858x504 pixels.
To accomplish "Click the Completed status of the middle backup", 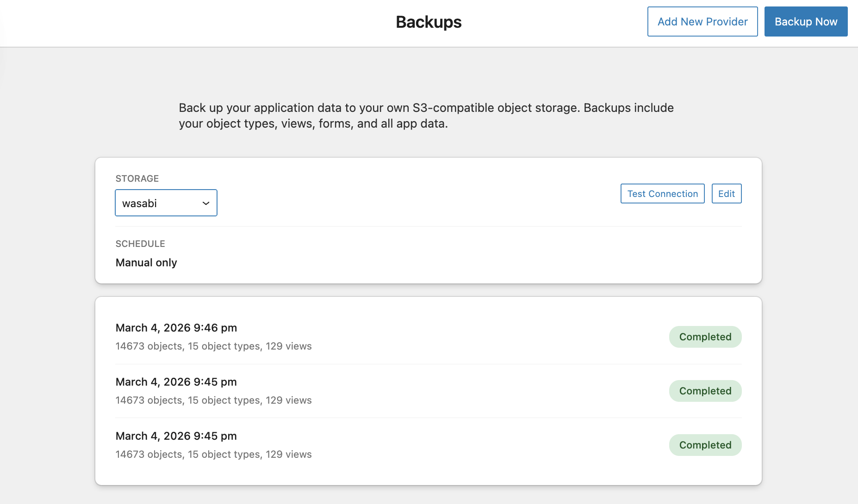I will point(705,391).
